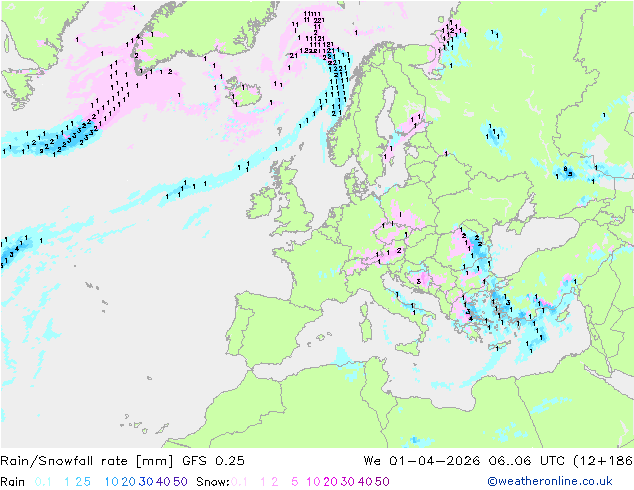Click the Rain legend value 30
The image size is (634, 490).
(146, 482)
